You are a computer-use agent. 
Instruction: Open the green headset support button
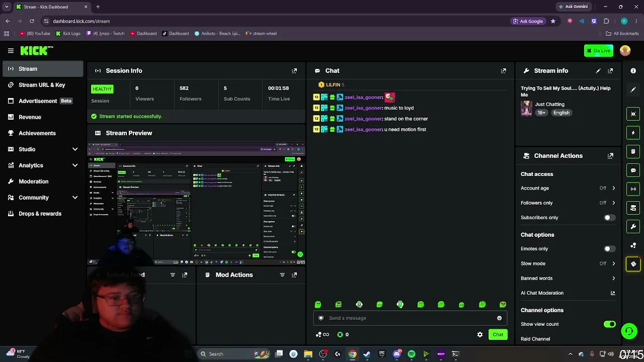point(629,331)
